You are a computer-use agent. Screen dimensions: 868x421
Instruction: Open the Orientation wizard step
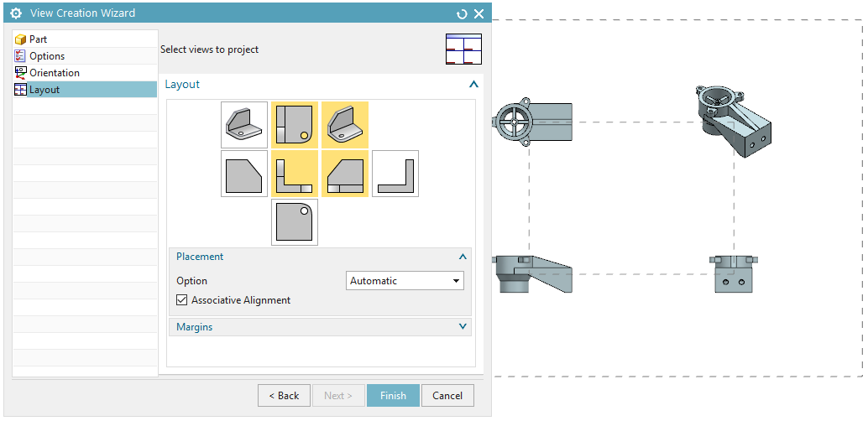pos(54,73)
